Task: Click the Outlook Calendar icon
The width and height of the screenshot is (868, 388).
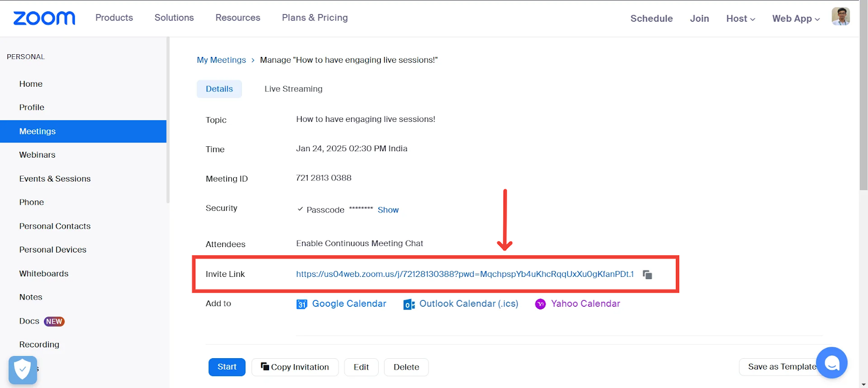Action: tap(409, 305)
